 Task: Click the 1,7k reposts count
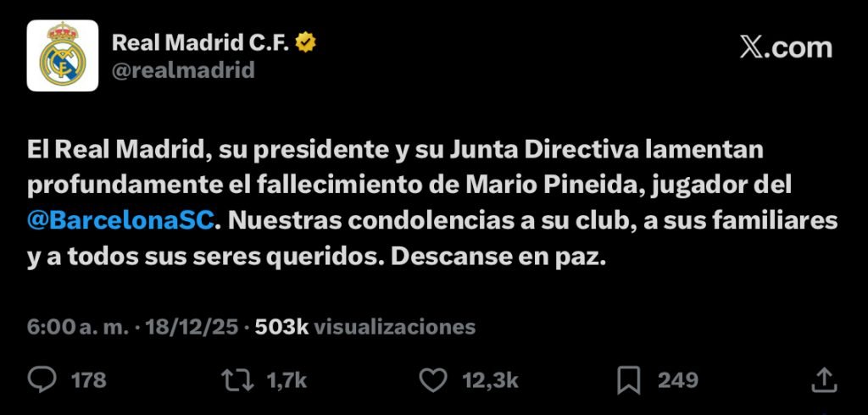(x=287, y=380)
